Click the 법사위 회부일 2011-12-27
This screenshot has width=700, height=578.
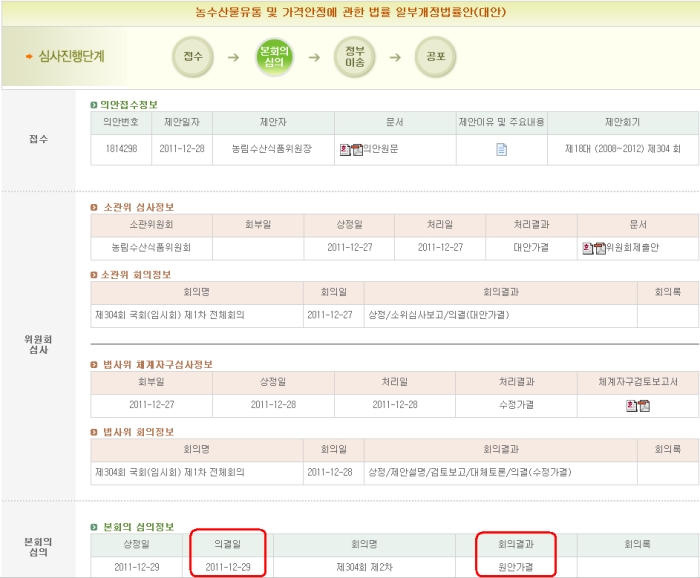[x=151, y=405]
